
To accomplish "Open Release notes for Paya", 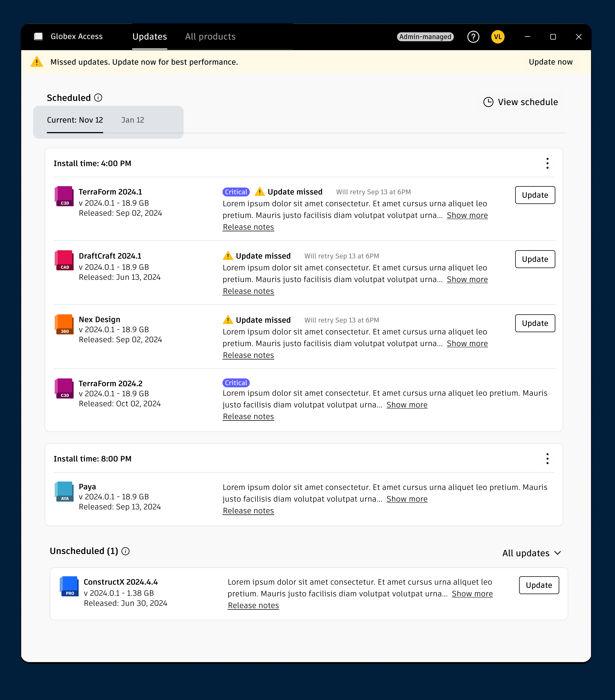I will click(x=248, y=511).
